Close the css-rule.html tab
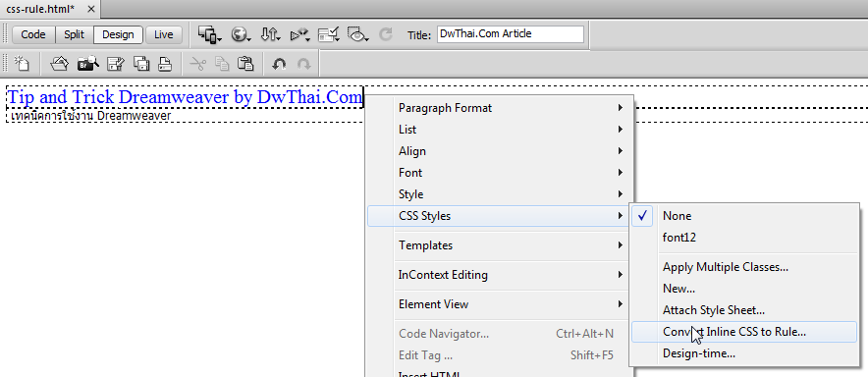Screen dimensions: 868x377 91,10
